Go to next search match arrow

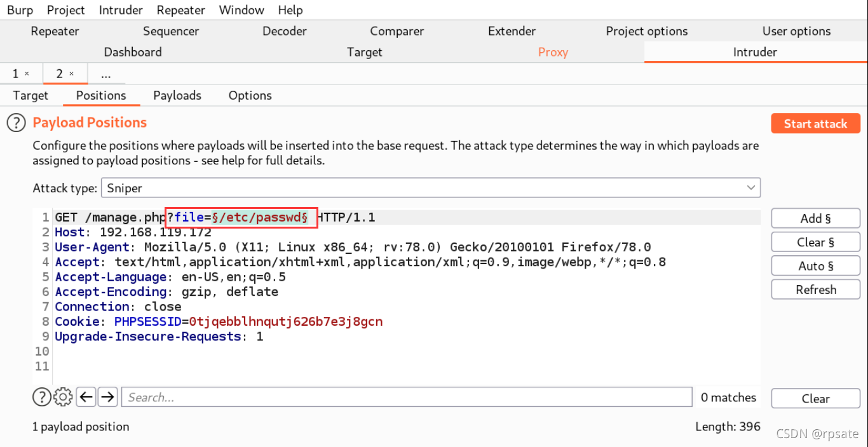(x=108, y=397)
